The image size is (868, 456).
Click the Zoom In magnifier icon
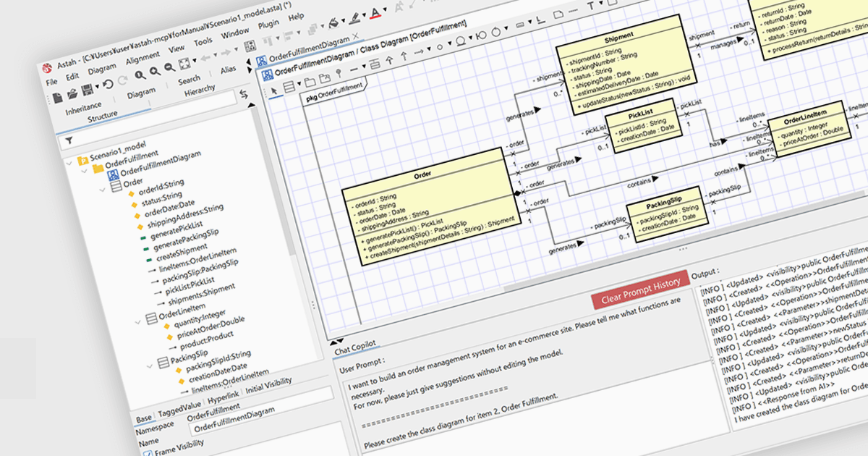tap(155, 71)
